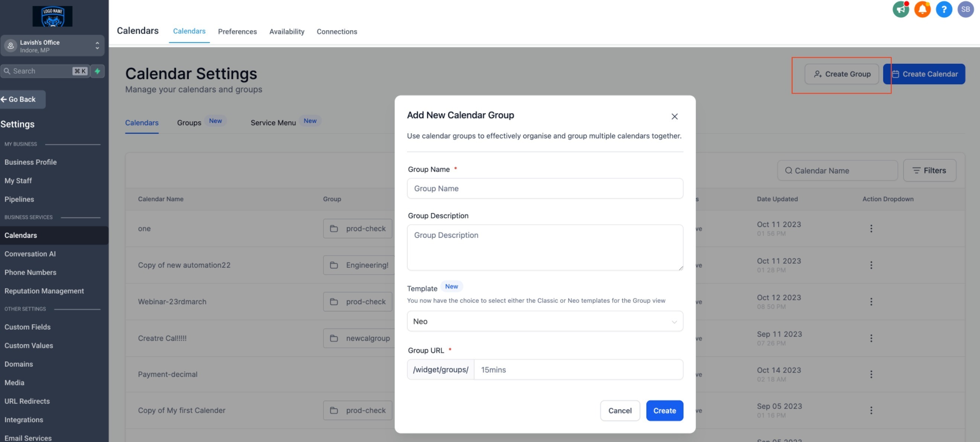Open Conversation AI in sidebar
The width and height of the screenshot is (980, 442).
pyautogui.click(x=30, y=253)
